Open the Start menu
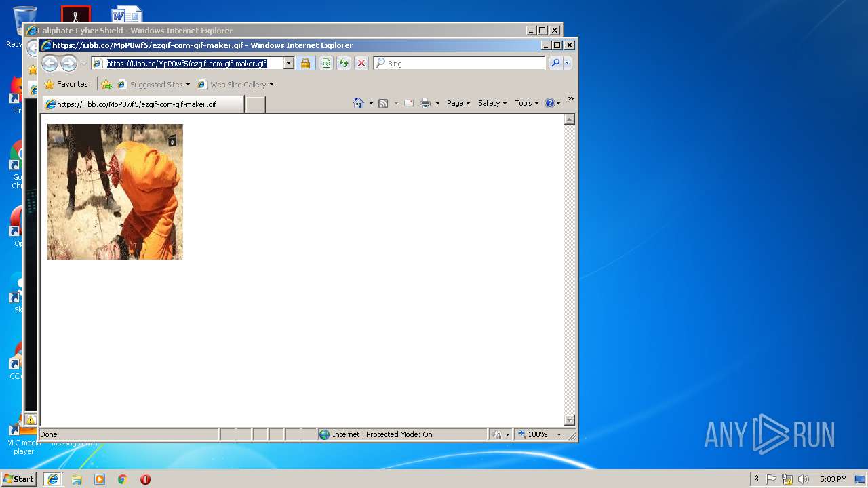The height and width of the screenshot is (488, 868). click(x=18, y=479)
